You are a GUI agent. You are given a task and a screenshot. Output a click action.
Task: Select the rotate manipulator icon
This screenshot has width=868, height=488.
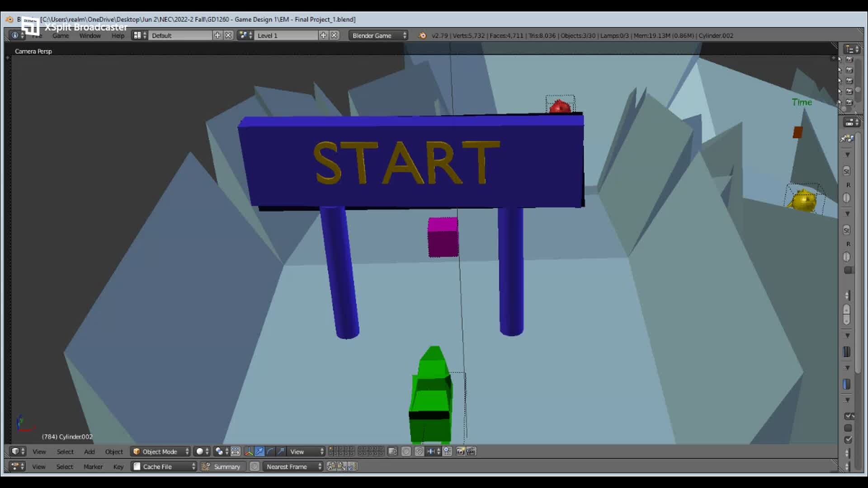[270, 451]
